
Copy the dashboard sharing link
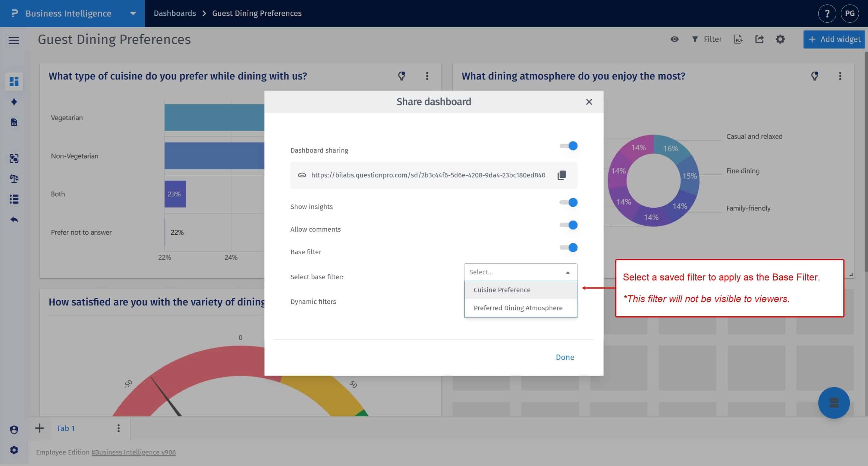pos(561,175)
